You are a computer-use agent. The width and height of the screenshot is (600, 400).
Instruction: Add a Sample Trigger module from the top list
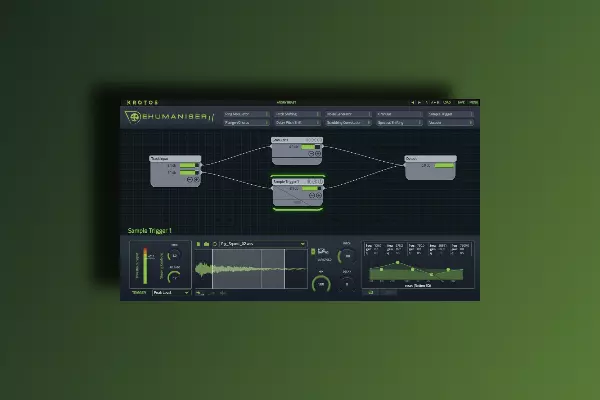[451, 114]
